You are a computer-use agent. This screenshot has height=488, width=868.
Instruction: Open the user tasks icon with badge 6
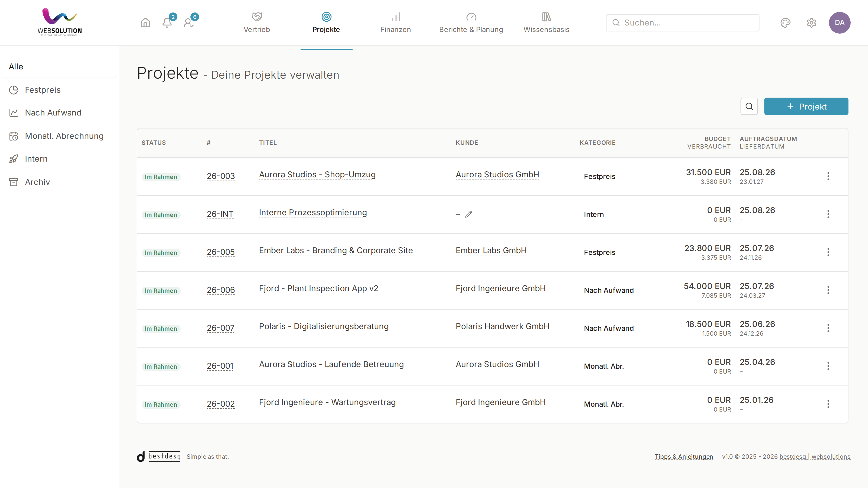(x=189, y=23)
